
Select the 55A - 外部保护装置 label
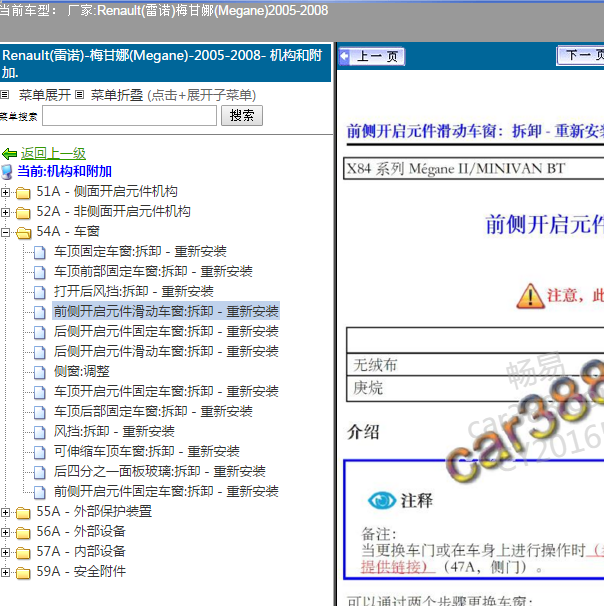(94, 512)
